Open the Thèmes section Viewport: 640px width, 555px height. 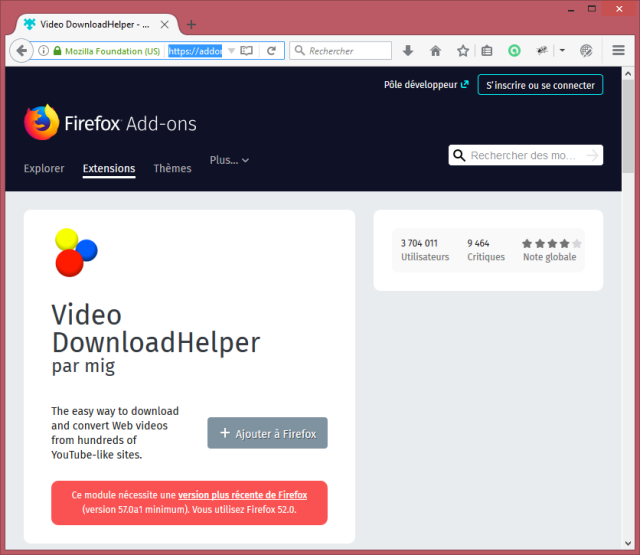(172, 168)
